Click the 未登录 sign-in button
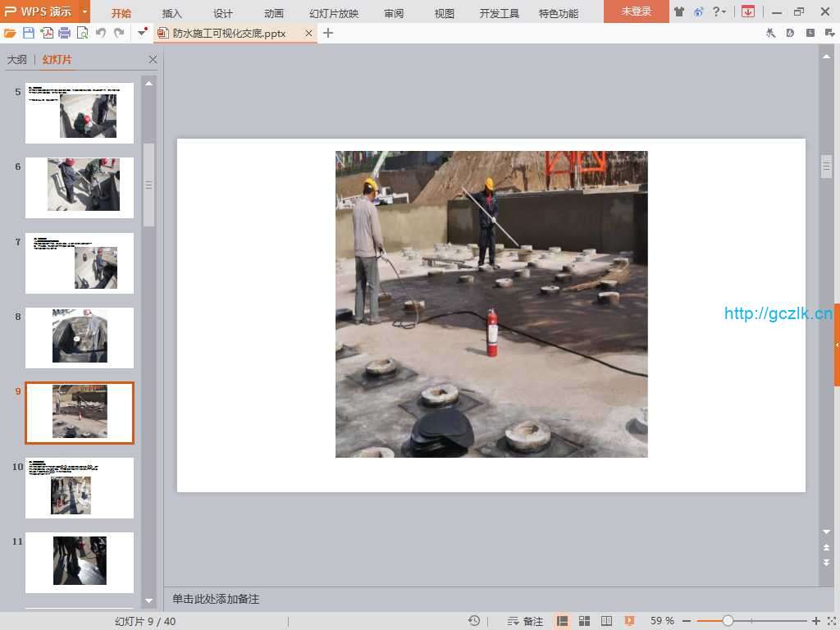 click(636, 11)
